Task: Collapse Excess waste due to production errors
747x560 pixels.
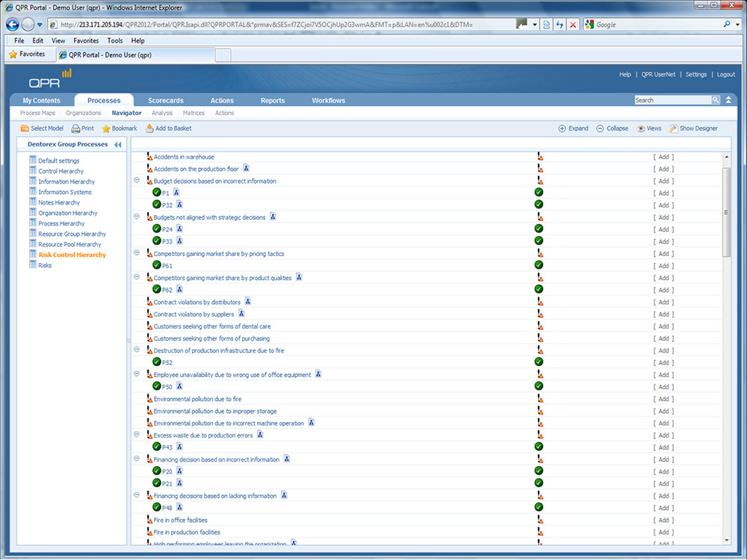Action: click(137, 435)
